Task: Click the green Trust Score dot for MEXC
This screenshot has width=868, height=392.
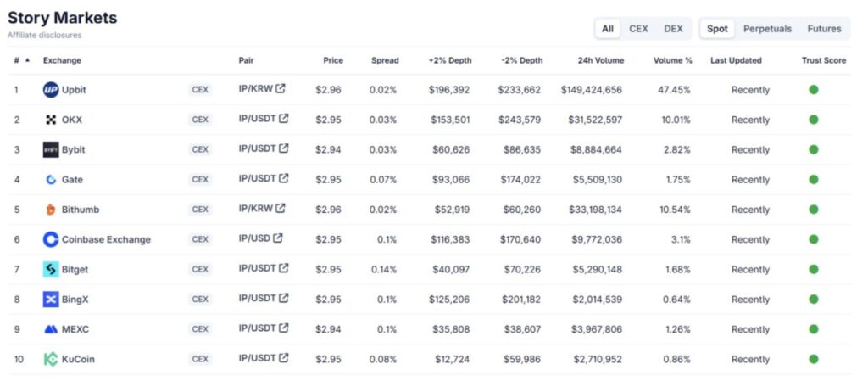Action: click(x=814, y=329)
